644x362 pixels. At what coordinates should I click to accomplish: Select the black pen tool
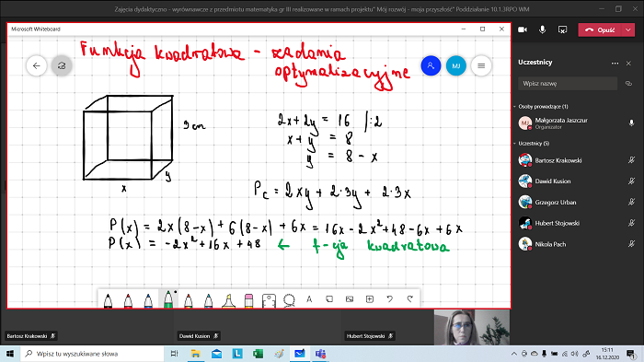(108, 300)
